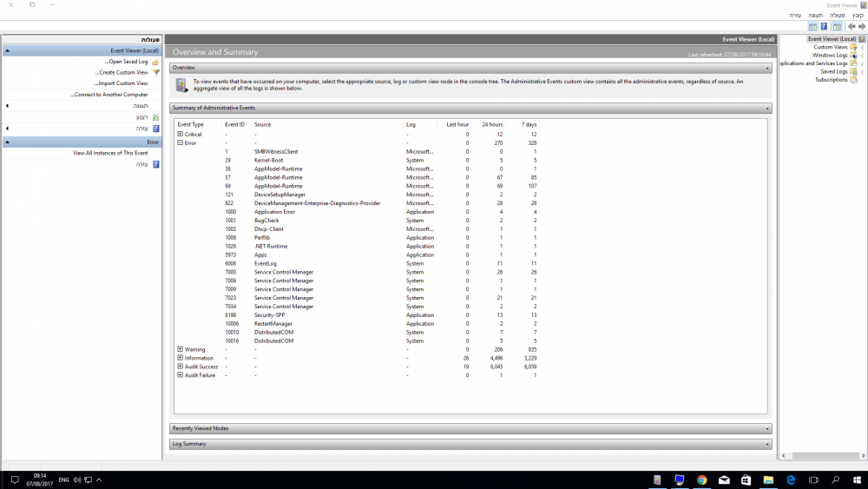Screen dimensions: 868x489
Task: Expand the Warning event type row
Action: pyautogui.click(x=180, y=349)
